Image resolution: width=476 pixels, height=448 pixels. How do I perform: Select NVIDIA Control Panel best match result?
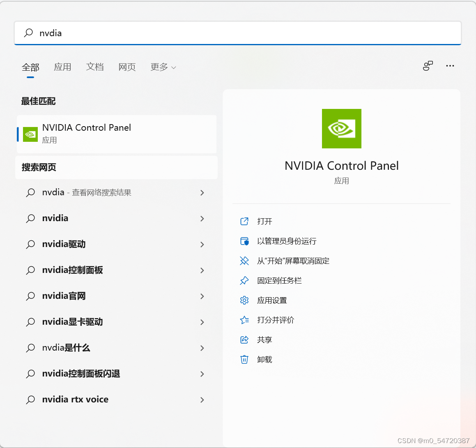tap(117, 134)
